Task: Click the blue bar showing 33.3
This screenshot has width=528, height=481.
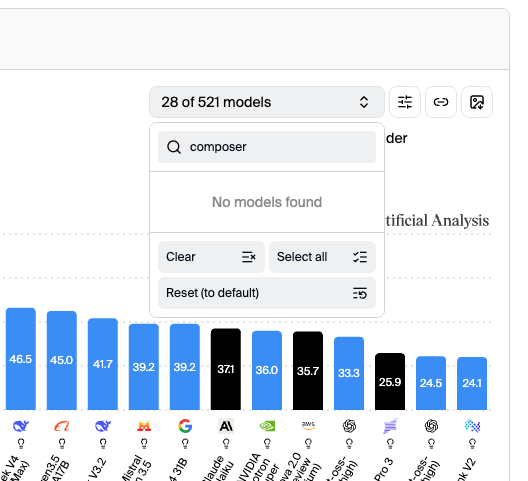Action: pyautogui.click(x=349, y=374)
